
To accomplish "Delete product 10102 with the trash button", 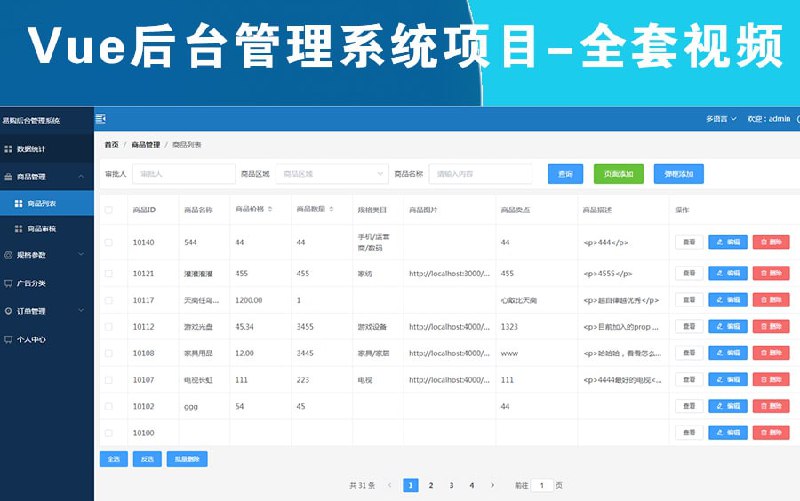I will click(x=771, y=406).
